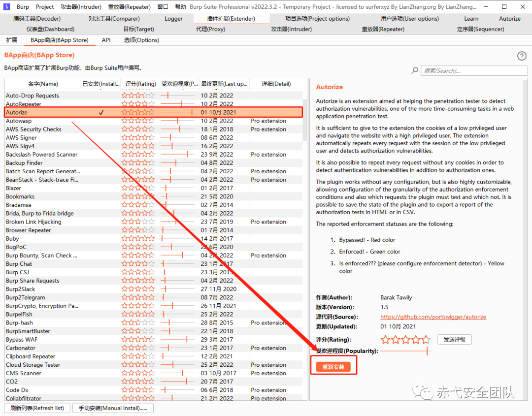The width and height of the screenshot is (532, 416).
Task: Open the 仪表盘(Dashboard) tab
Action: [51, 29]
